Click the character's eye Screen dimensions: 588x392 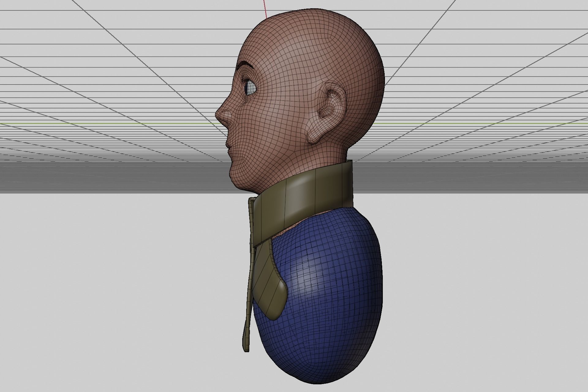tap(250, 87)
